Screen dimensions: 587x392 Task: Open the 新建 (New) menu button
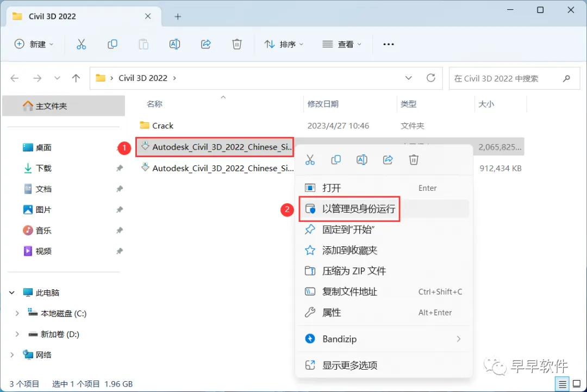click(x=34, y=44)
